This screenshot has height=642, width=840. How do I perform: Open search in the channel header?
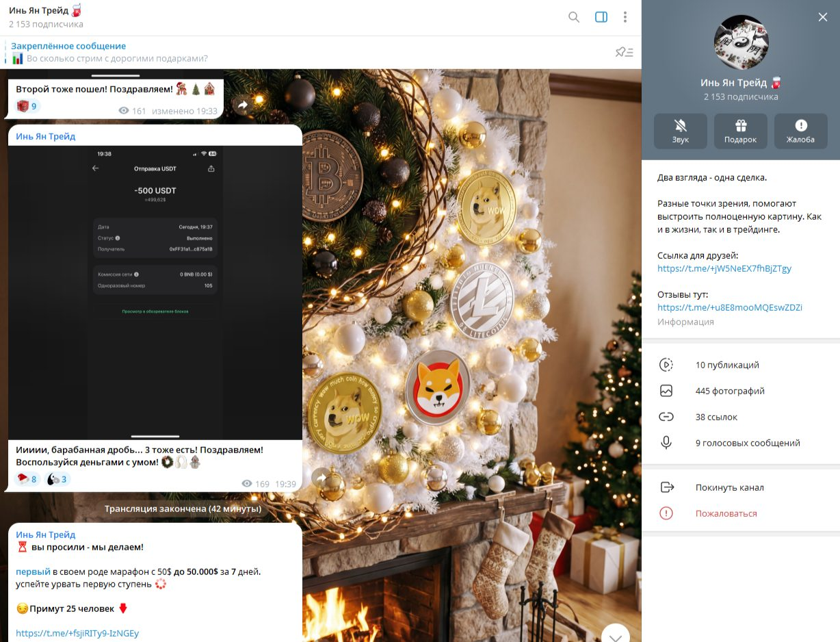pyautogui.click(x=574, y=17)
